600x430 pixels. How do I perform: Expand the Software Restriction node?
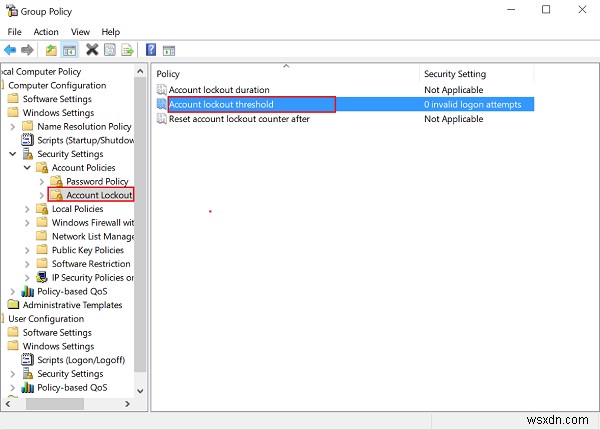[27, 264]
